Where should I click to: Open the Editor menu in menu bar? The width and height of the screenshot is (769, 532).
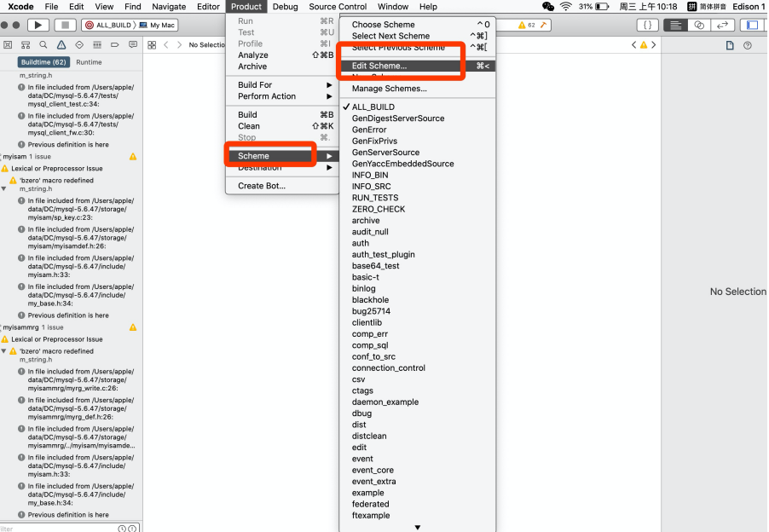[208, 6]
